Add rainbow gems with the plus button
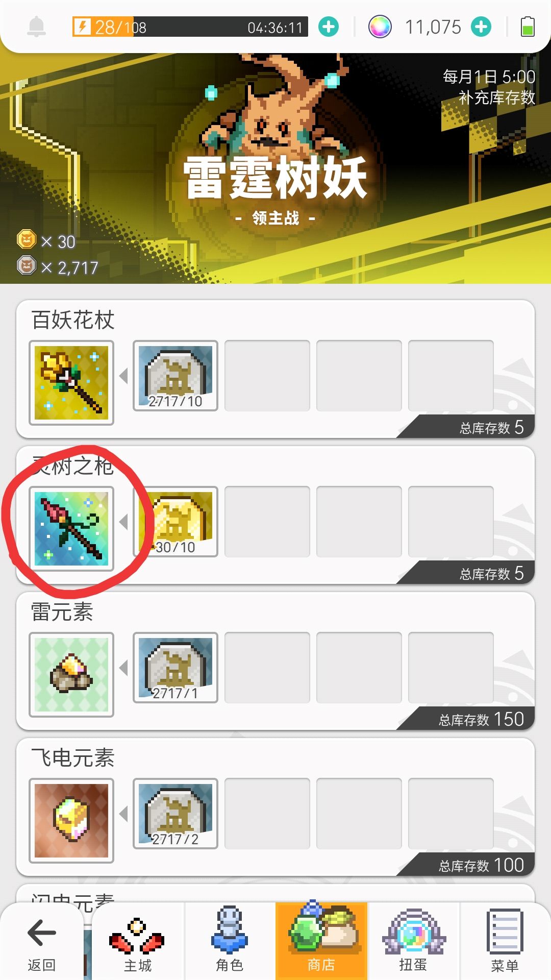 (481, 27)
